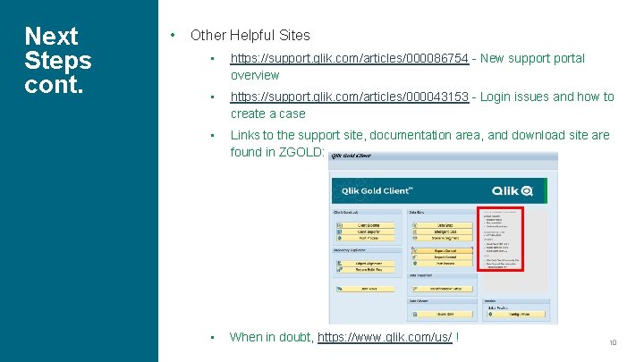Click the Export Control button
This screenshot has width=644, height=362.
pyautogui.click(x=443, y=250)
